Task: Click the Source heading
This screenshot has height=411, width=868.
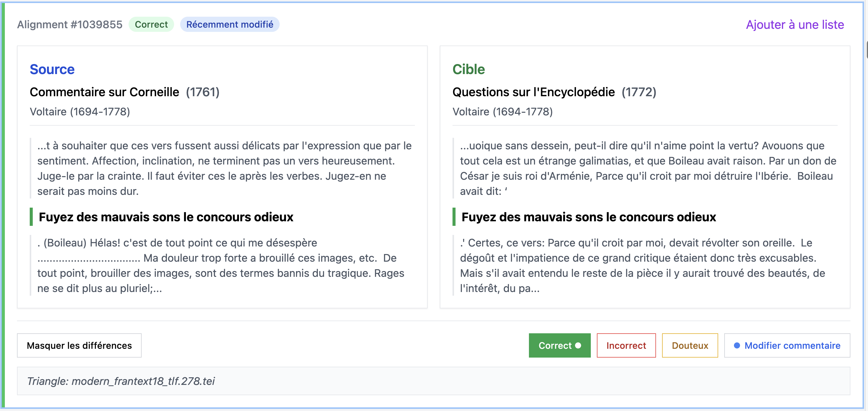Action: click(x=52, y=69)
